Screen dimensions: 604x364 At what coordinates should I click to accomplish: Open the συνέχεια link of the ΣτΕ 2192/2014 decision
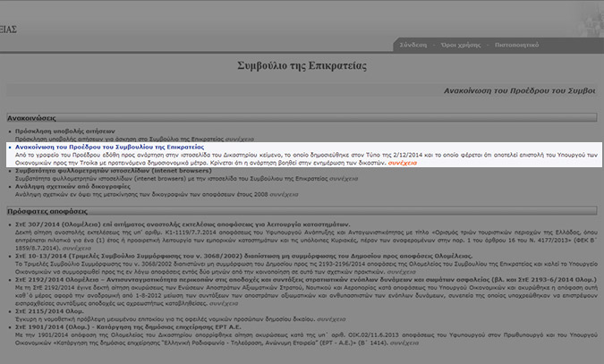[224, 303]
